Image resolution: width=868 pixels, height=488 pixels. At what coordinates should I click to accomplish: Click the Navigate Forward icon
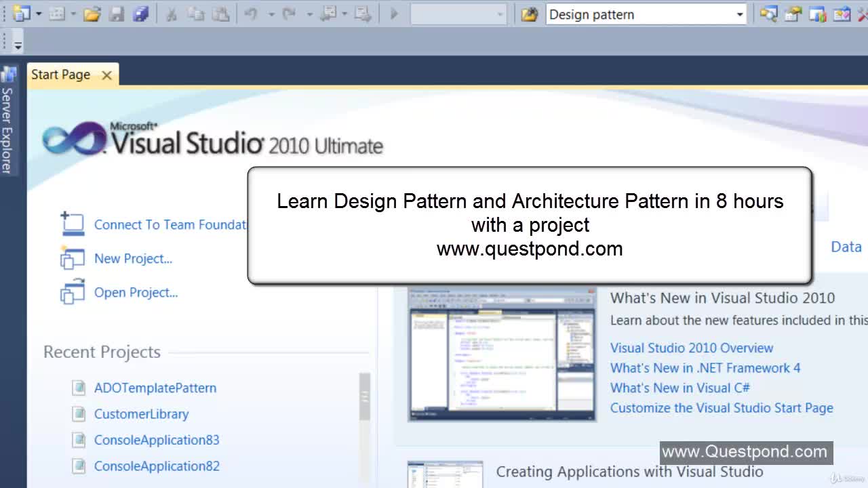[363, 14]
